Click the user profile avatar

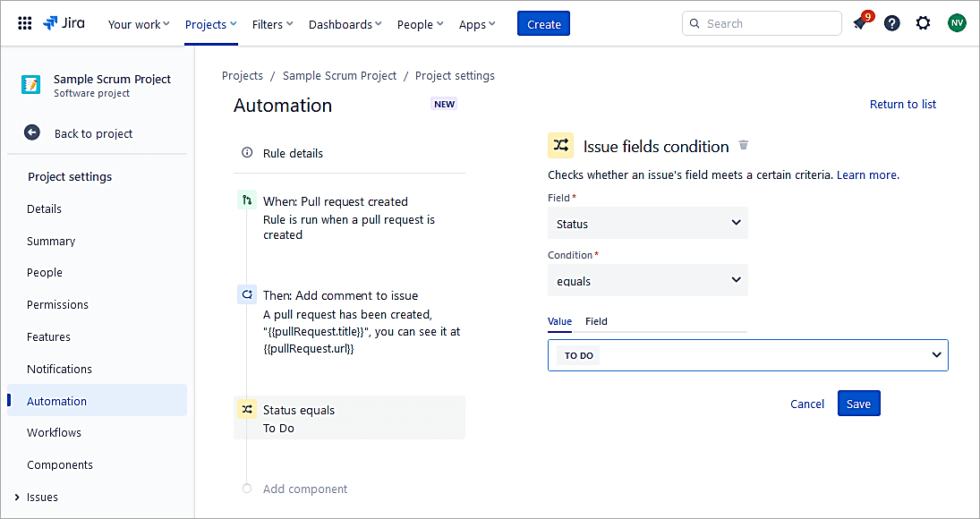pyautogui.click(x=957, y=23)
